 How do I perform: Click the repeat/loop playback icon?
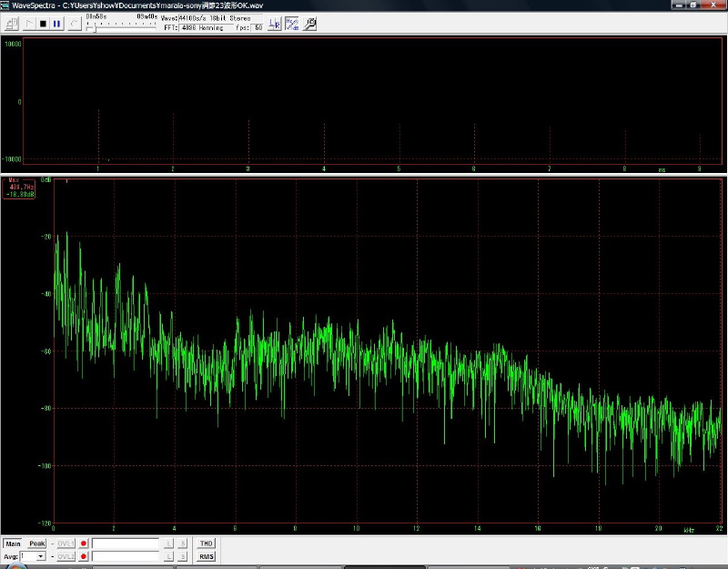[x=74, y=23]
